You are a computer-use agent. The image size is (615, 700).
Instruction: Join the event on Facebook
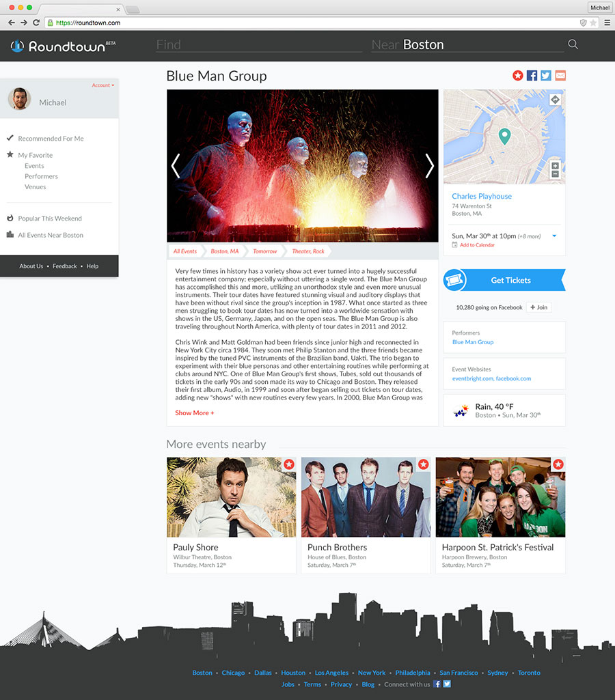tap(539, 307)
